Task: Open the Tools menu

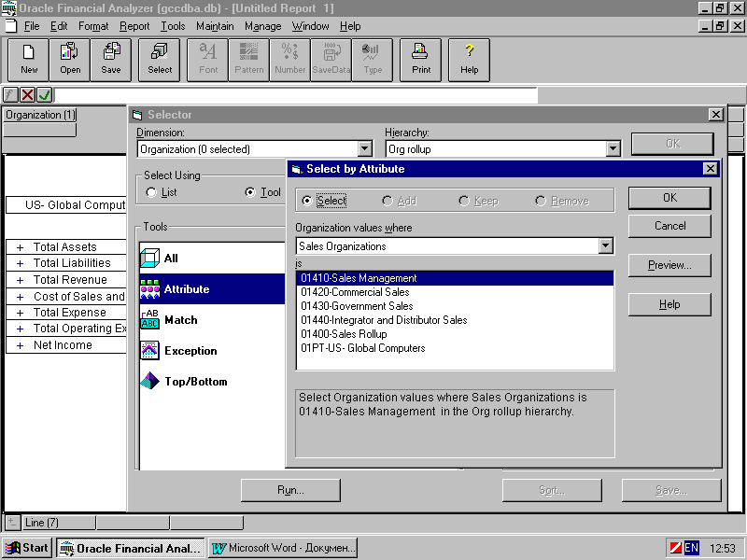Action: tap(173, 26)
